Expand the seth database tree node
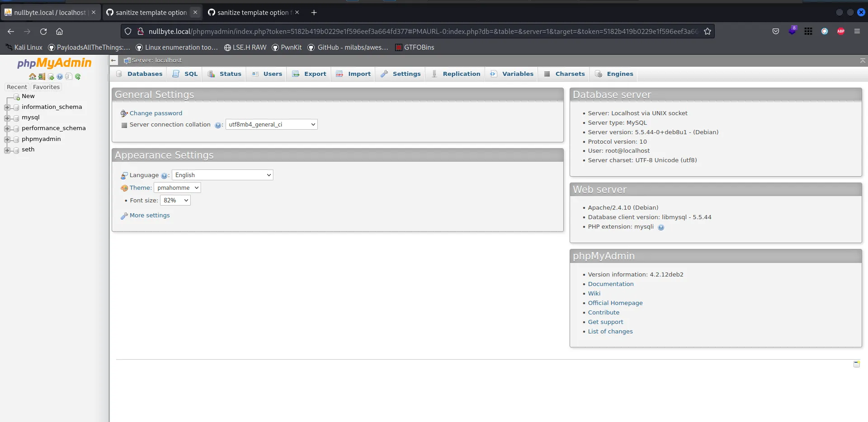This screenshot has width=868, height=422. [x=7, y=150]
